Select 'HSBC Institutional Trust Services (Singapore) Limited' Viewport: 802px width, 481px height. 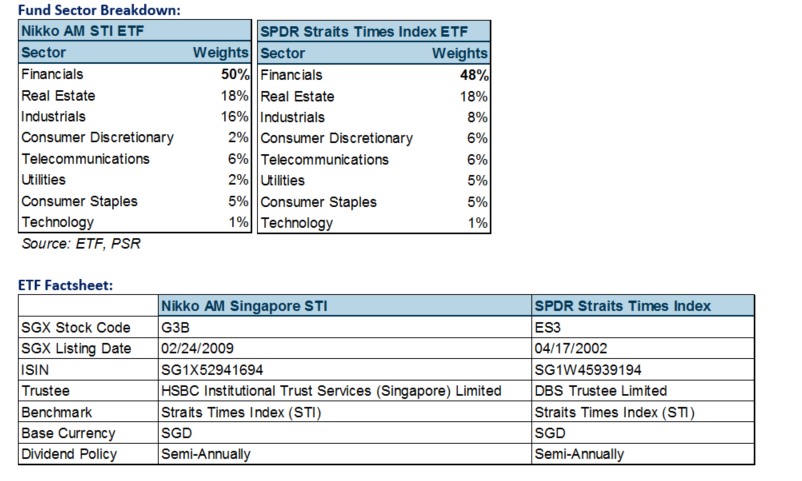click(x=331, y=391)
